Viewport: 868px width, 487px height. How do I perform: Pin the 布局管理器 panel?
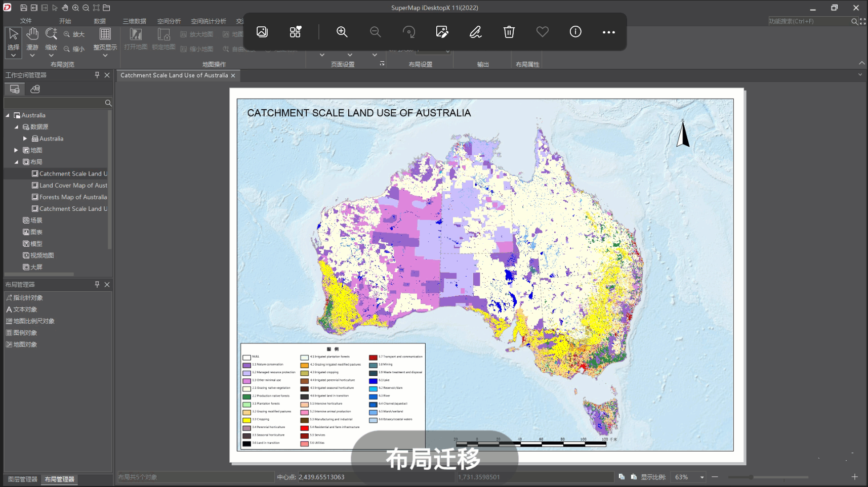point(97,285)
